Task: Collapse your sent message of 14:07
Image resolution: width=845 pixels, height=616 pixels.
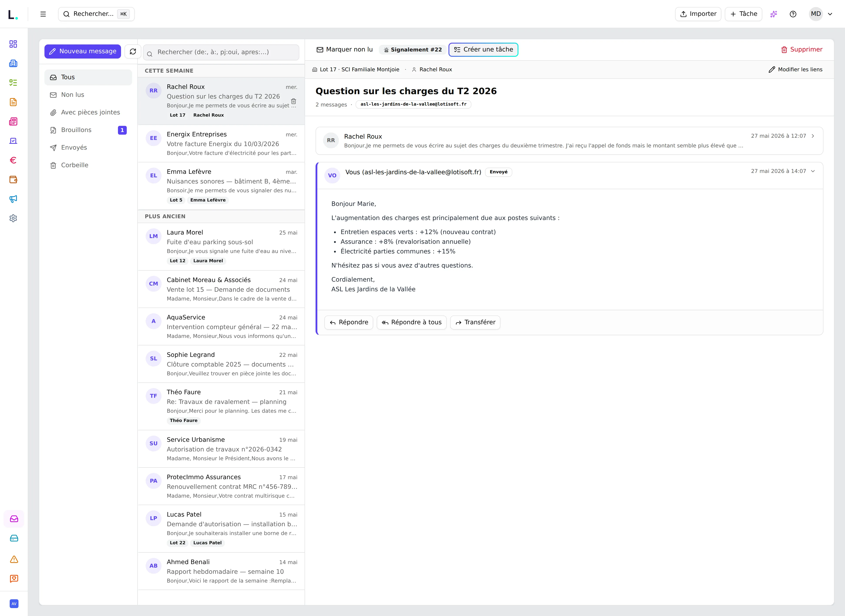Action: (813, 171)
